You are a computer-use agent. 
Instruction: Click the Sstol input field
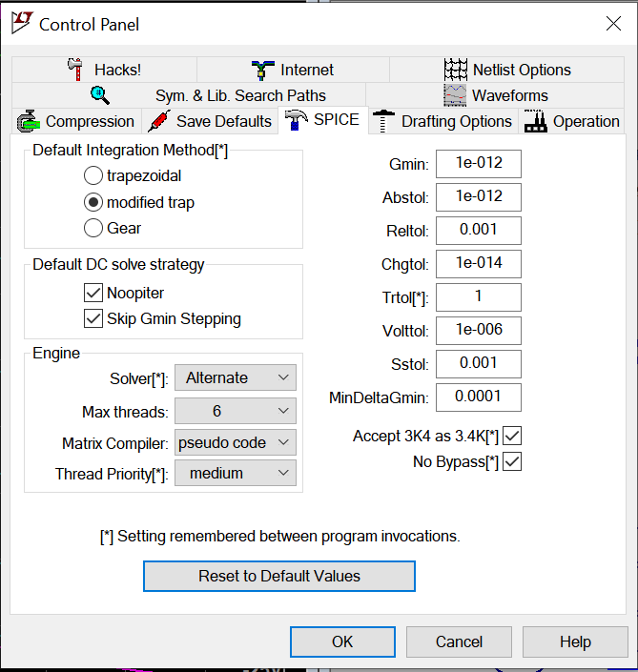479,364
